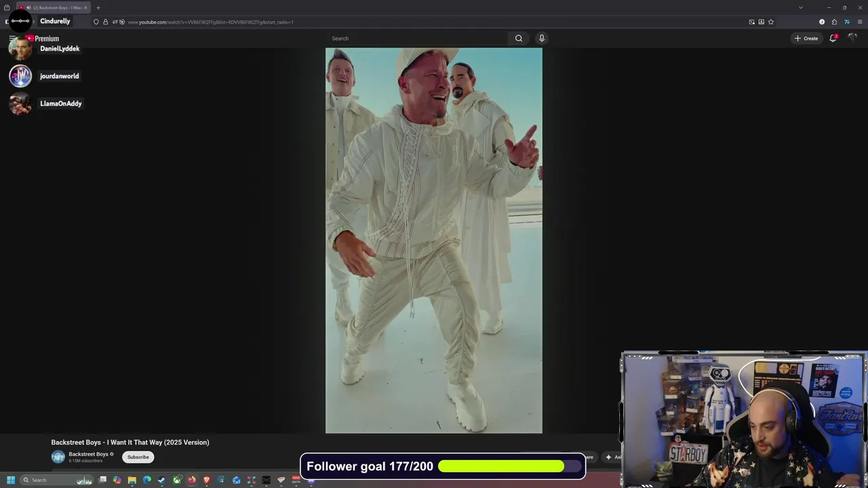Open Copilot from the taskbar
Screen dimensions: 868x488
pyautogui.click(x=117, y=480)
